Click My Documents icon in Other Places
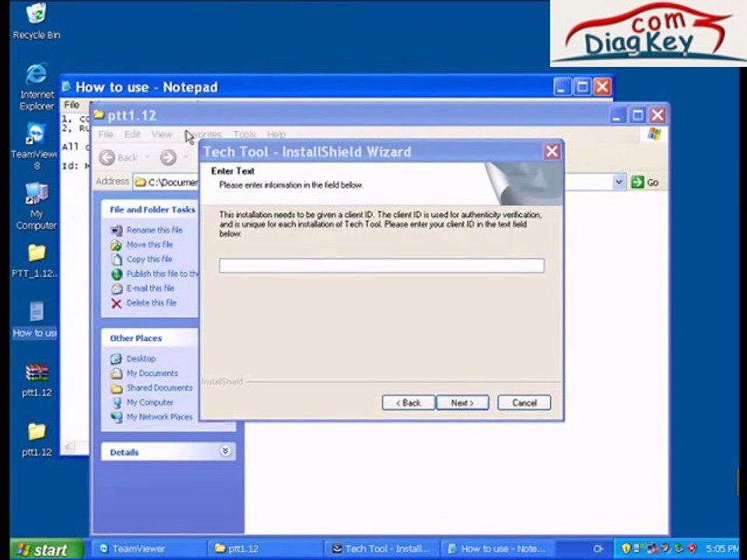Viewport: 747px width, 560px height. pyautogui.click(x=116, y=373)
